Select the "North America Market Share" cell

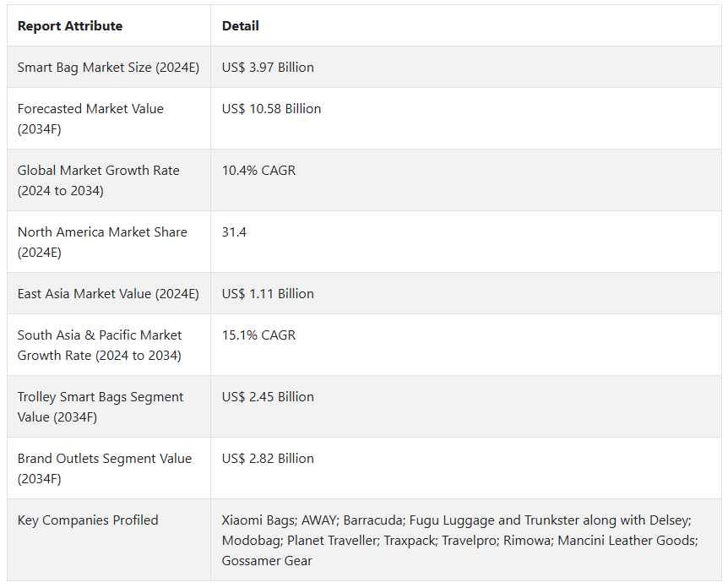102,242
